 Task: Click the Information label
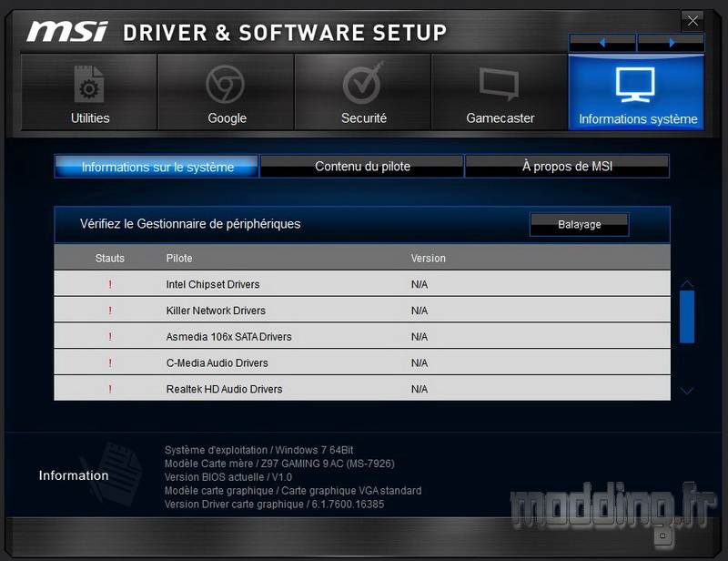pyautogui.click(x=74, y=475)
